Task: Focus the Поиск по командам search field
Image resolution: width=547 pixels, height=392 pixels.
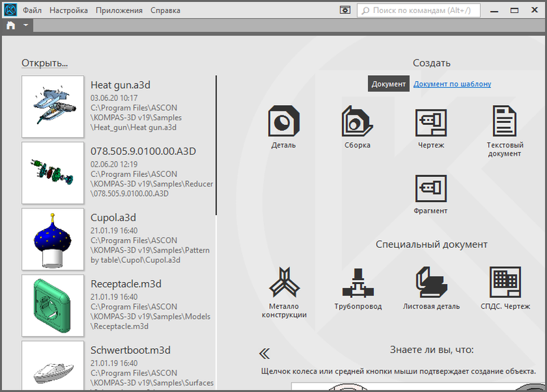Action: coord(418,10)
